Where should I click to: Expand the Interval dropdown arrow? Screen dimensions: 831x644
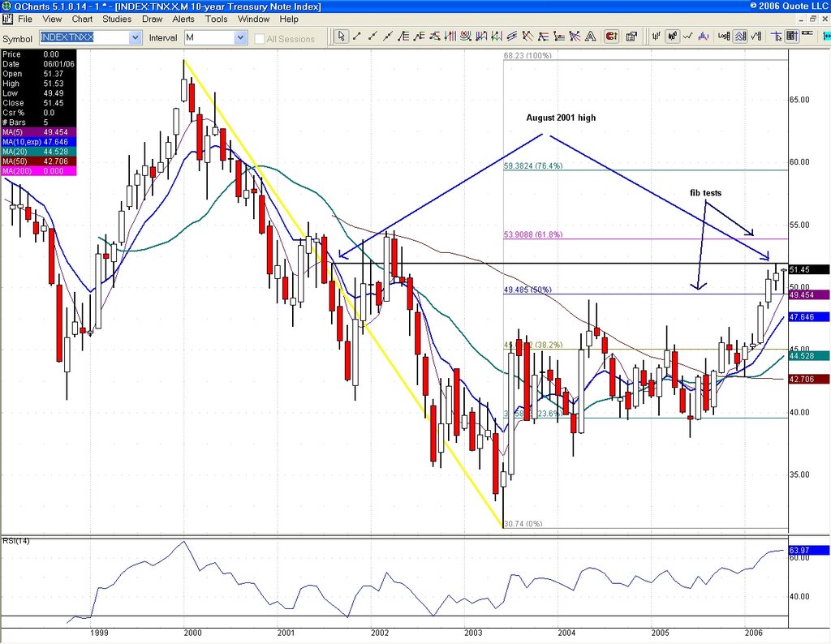click(x=240, y=37)
